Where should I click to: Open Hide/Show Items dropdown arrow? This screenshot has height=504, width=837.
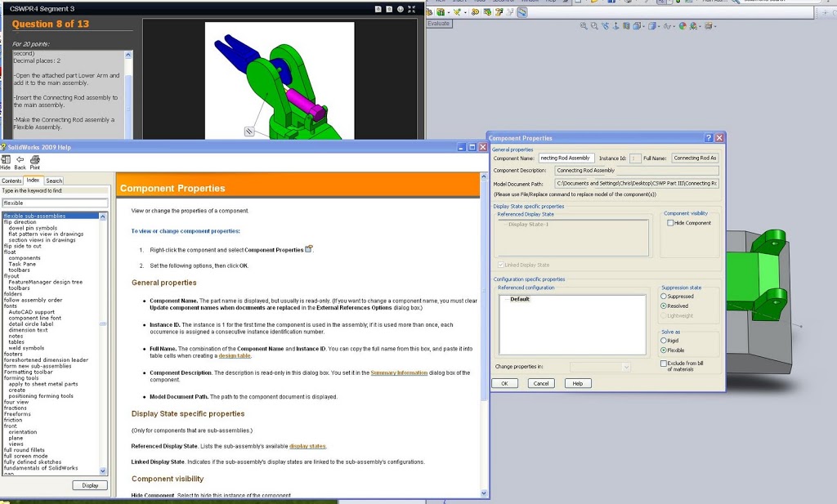click(674, 27)
